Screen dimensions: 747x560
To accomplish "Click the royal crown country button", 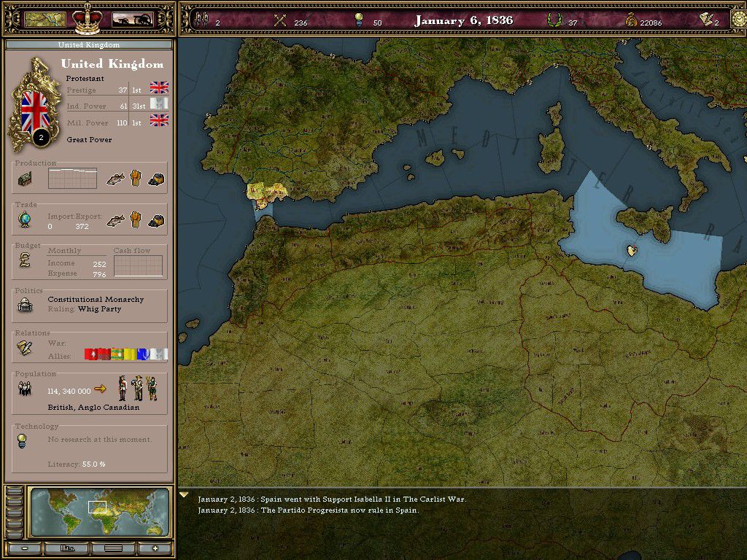I will [88, 19].
